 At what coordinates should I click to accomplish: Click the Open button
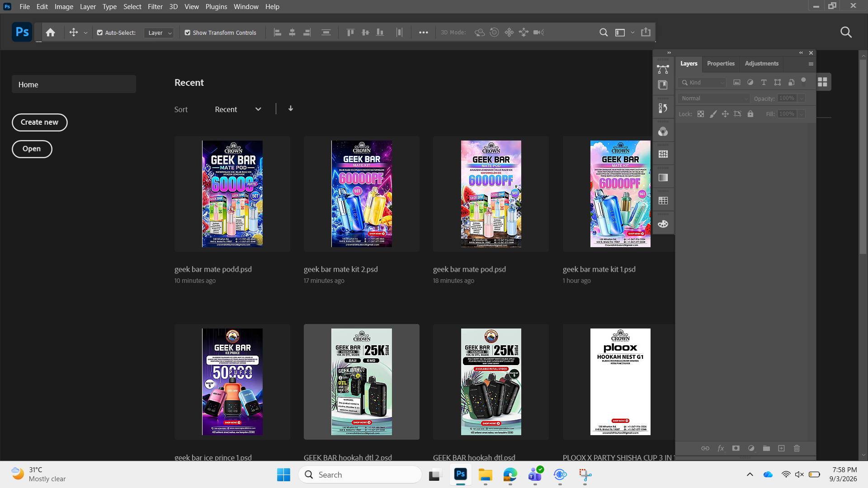(x=32, y=149)
